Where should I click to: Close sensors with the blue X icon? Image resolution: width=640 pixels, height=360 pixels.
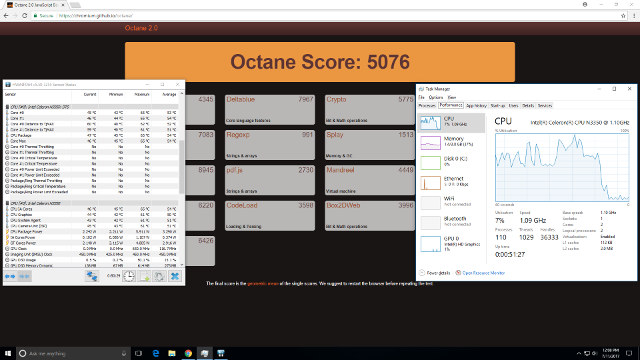175,276
